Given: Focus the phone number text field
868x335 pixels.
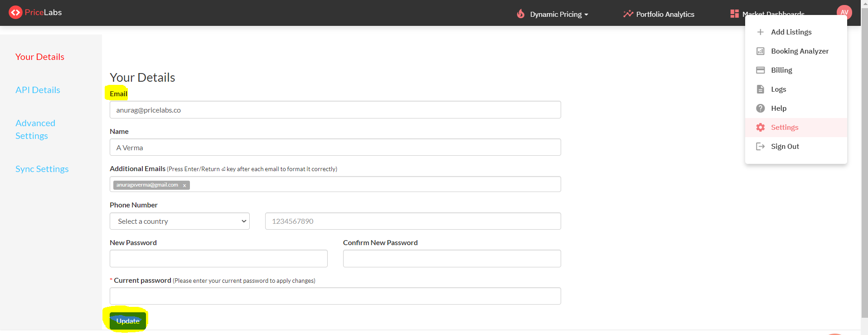Looking at the screenshot, I should point(412,221).
